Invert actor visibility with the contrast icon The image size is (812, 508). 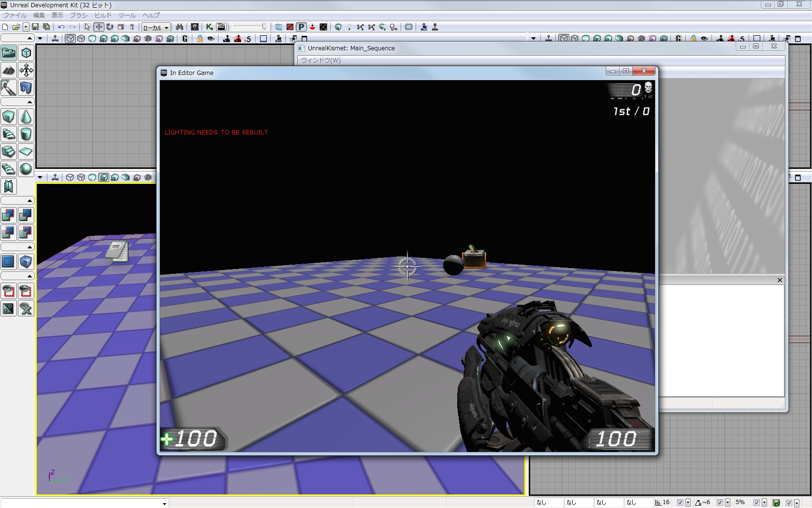click(x=9, y=308)
